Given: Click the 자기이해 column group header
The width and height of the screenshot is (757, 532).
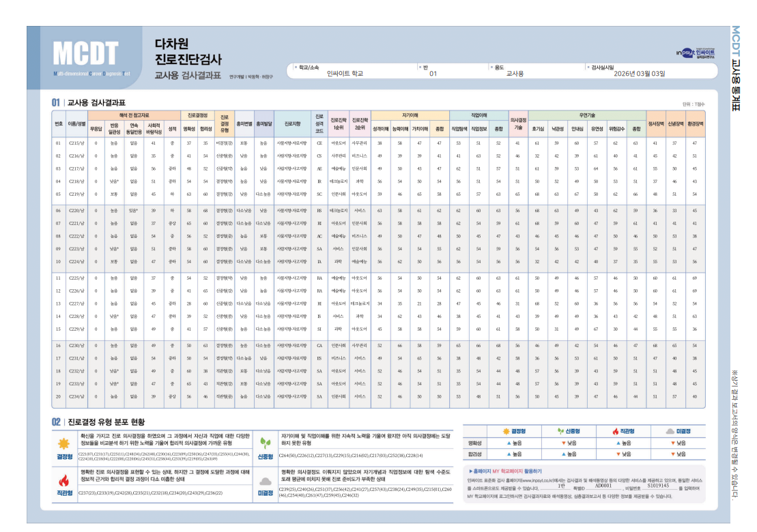Looking at the screenshot, I should tap(410, 115).
